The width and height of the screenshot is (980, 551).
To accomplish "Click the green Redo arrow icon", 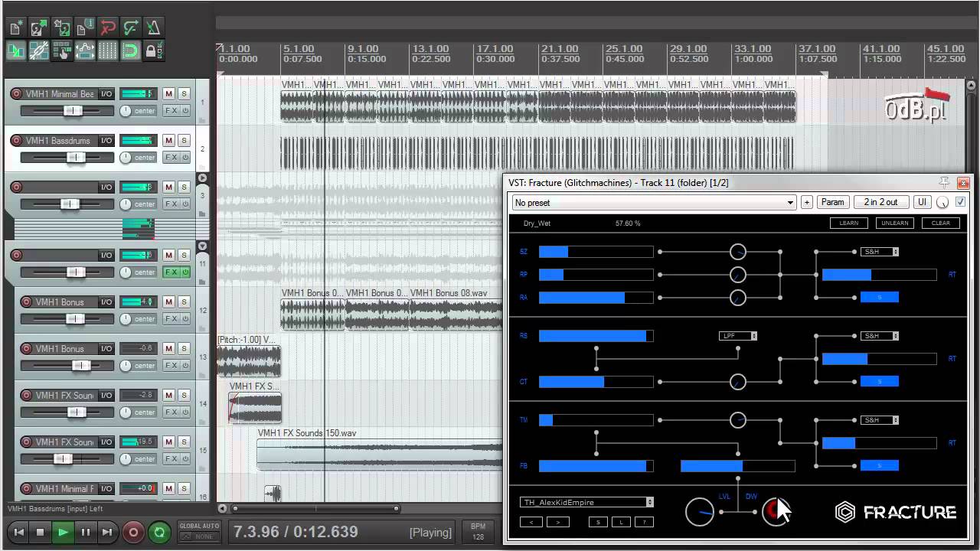I will pos(131,29).
